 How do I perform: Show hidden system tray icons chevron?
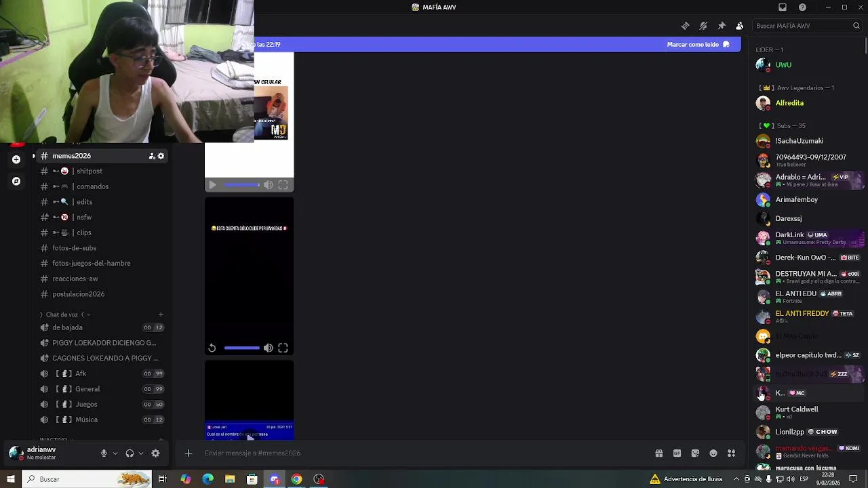tap(736, 479)
